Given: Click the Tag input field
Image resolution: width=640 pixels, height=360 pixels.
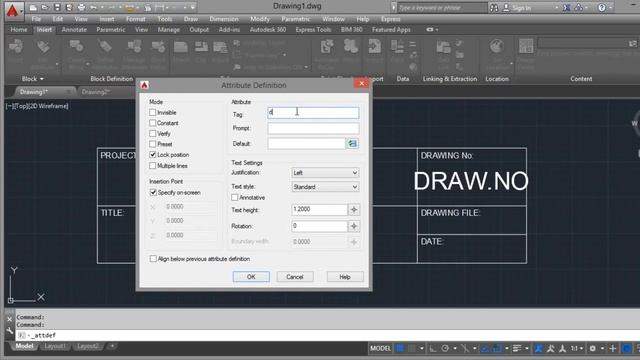Looking at the screenshot, I should pyautogui.click(x=313, y=113).
